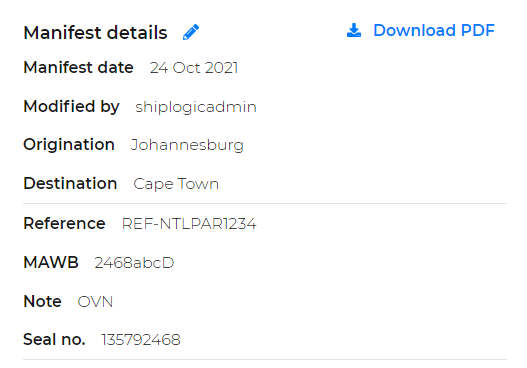Click the pencil edit icon beside Manifest details
This screenshot has height=368, width=527.
191,32
